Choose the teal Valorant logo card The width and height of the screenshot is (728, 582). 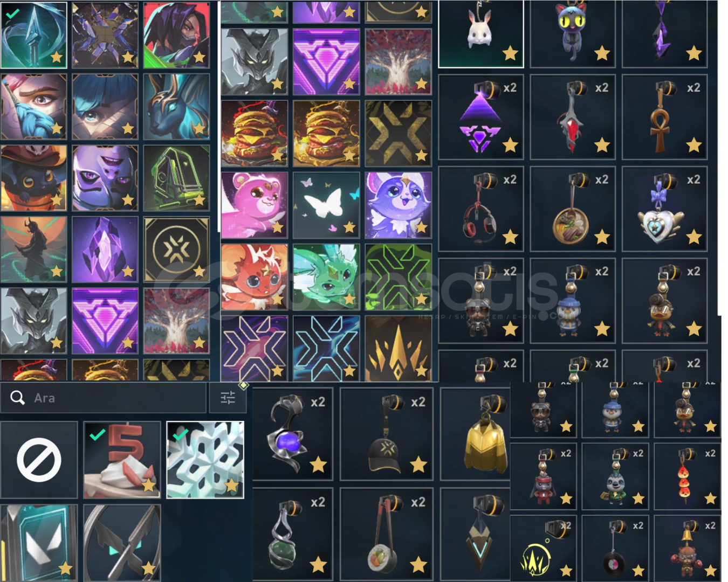point(39,542)
